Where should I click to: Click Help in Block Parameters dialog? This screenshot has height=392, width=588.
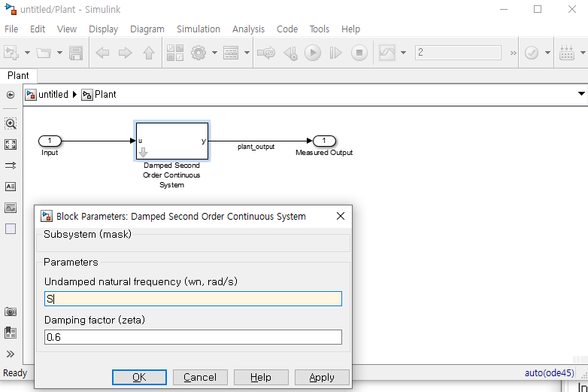(261, 377)
